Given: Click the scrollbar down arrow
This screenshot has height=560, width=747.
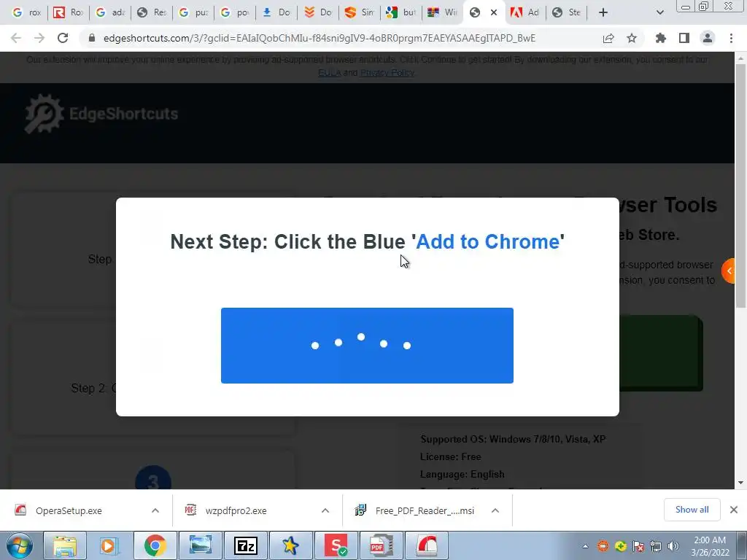Looking at the screenshot, I should tap(740, 483).
